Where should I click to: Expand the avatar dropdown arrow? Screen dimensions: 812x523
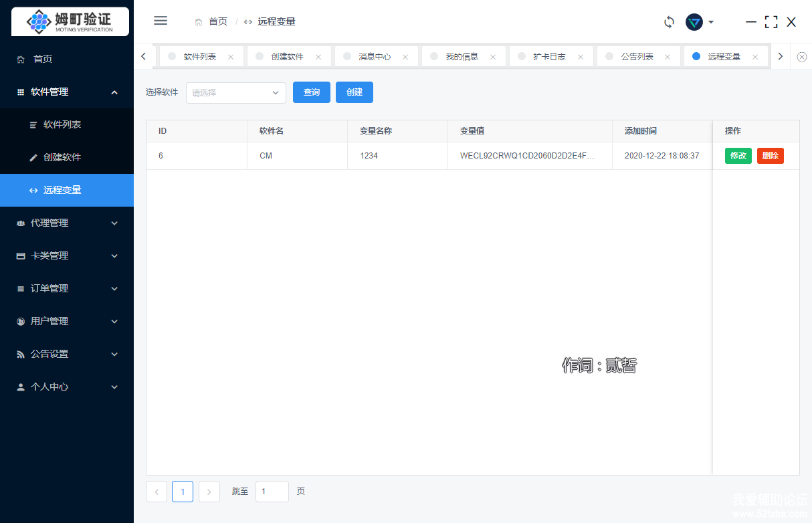click(x=711, y=22)
